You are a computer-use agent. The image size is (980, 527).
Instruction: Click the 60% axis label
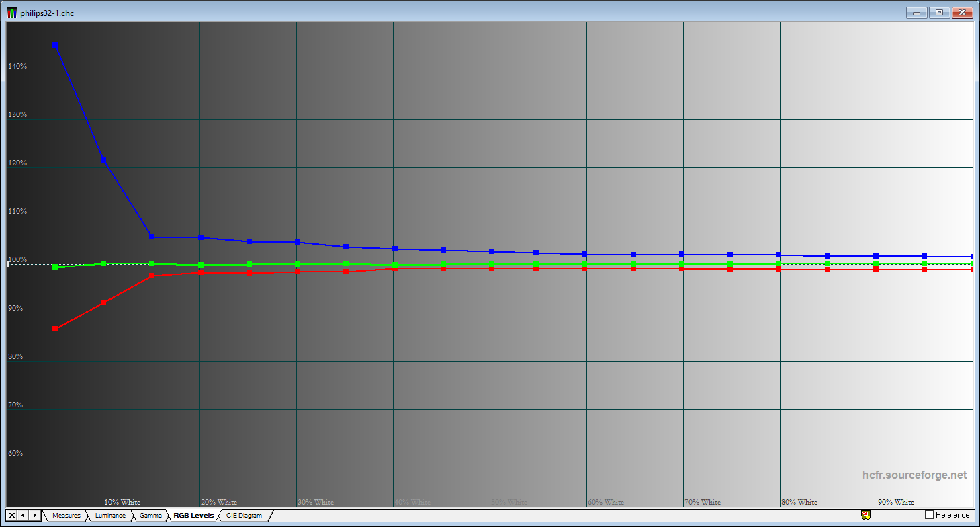pos(16,454)
